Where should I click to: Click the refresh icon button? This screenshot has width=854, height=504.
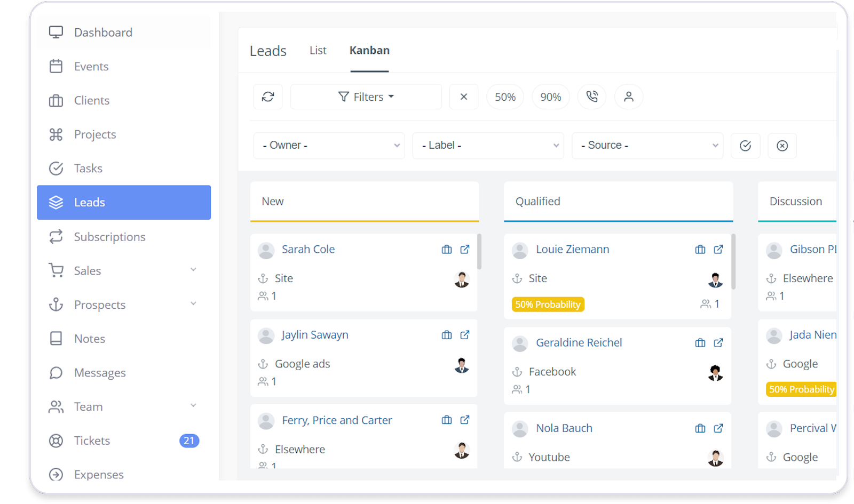[x=268, y=97]
